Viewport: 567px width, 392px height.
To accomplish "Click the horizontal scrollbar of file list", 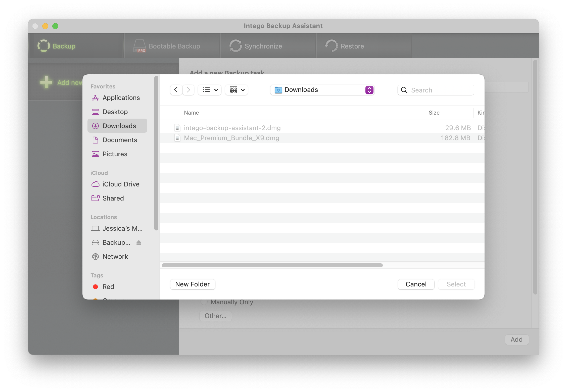I will pos(272,265).
